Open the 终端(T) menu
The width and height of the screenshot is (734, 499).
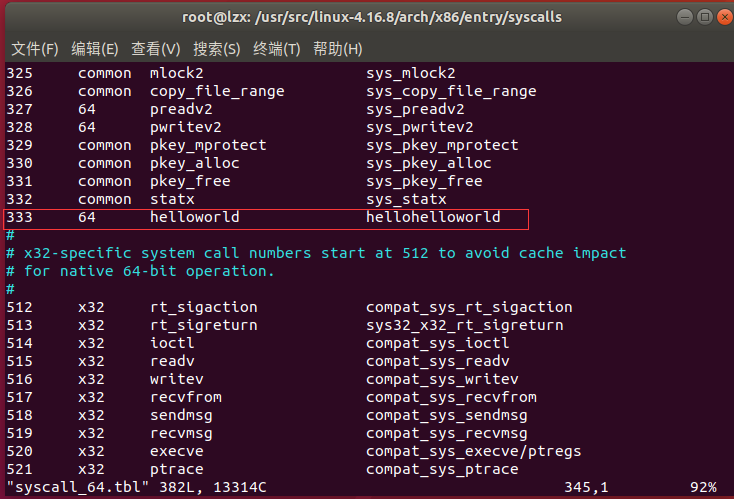277,49
